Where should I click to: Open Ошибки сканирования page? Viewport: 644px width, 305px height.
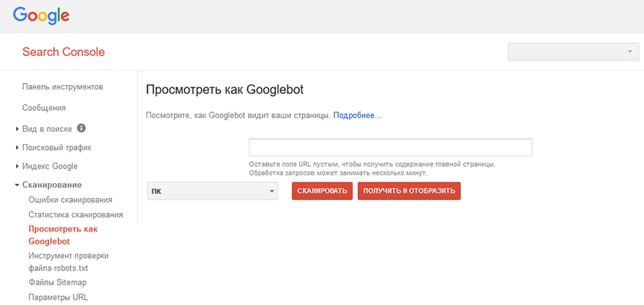click(71, 200)
